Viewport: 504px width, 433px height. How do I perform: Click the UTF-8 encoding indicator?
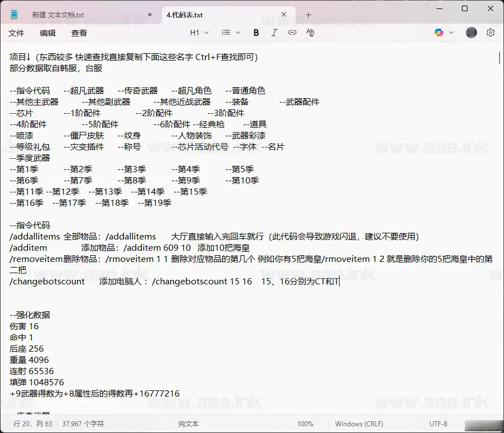point(438,424)
